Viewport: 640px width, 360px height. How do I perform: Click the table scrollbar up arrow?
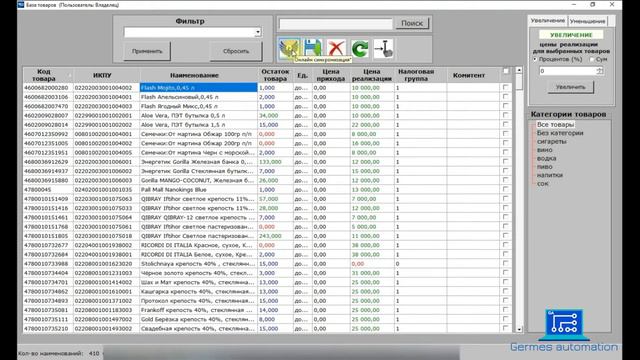point(519,70)
